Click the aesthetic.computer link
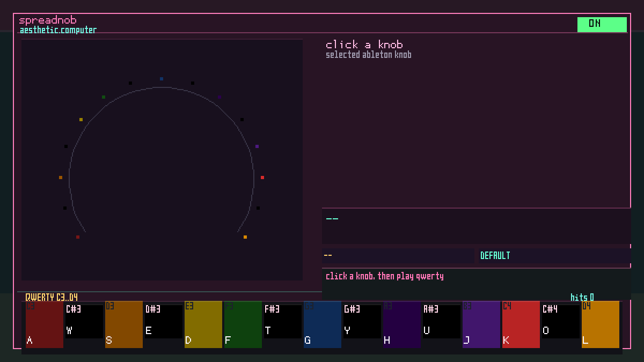 click(58, 30)
